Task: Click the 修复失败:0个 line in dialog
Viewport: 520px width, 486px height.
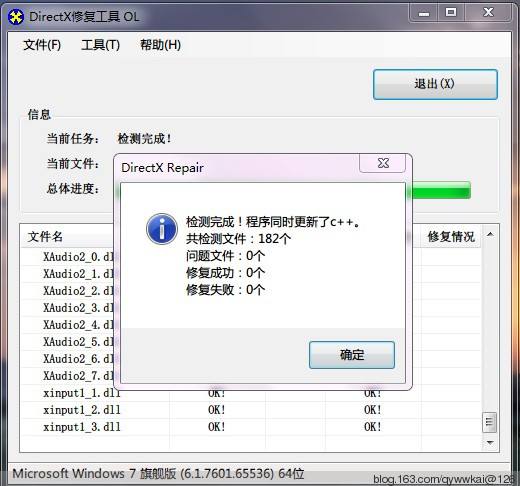Action: click(225, 290)
